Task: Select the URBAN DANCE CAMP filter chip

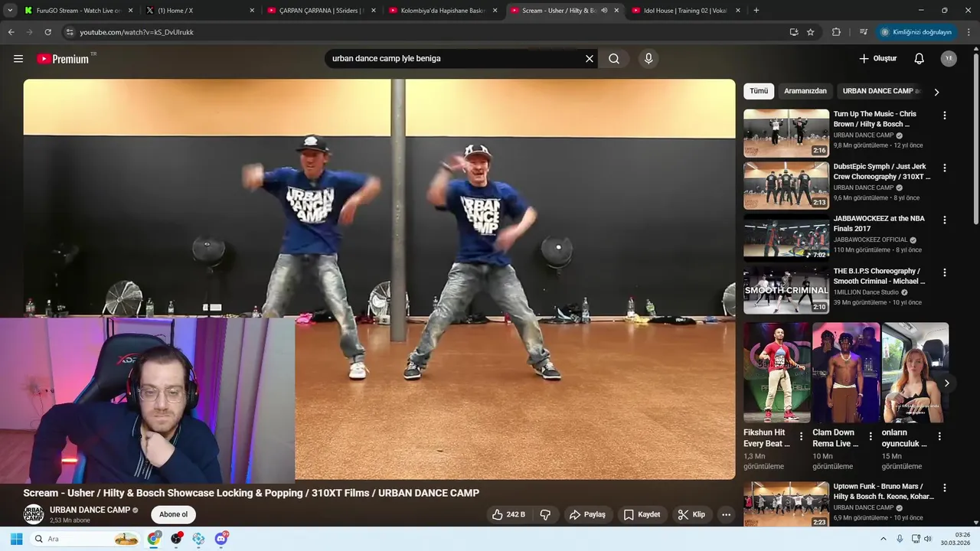Action: [881, 91]
